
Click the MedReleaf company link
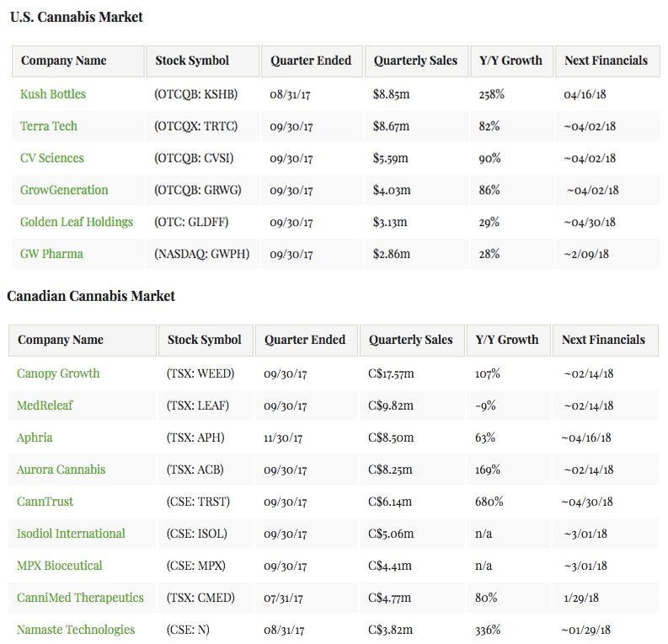coord(45,405)
